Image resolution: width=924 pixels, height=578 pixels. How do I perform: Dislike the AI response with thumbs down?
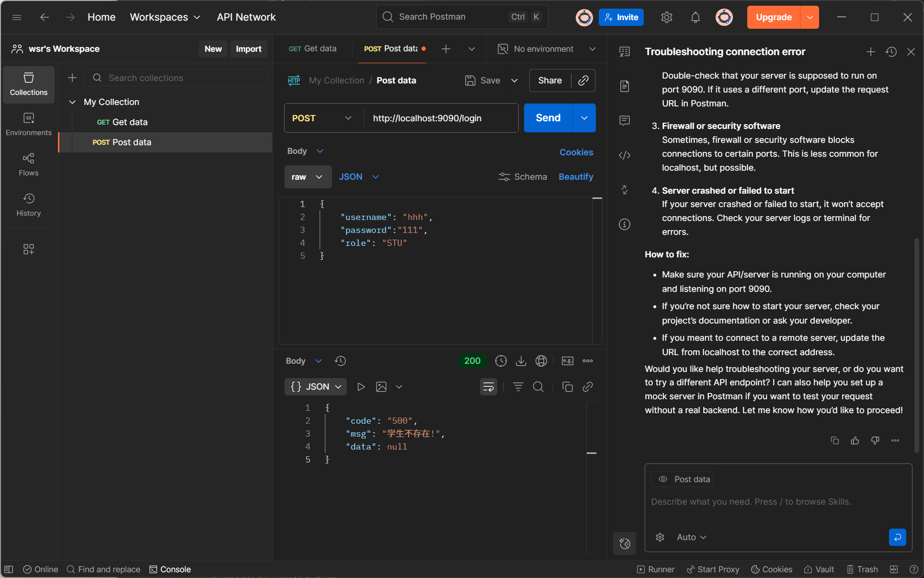point(875,440)
